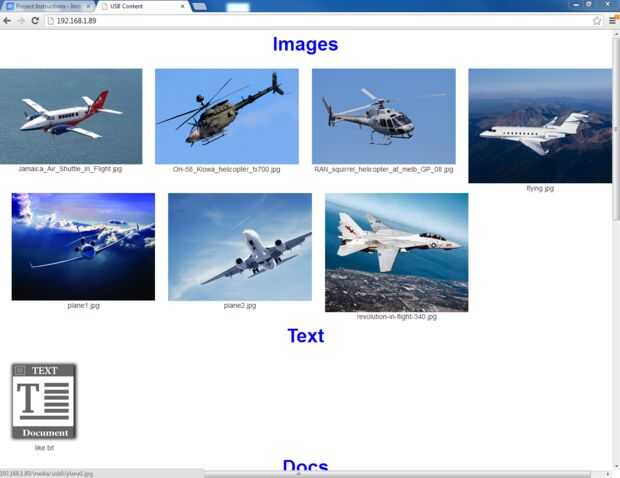Click the plane1.jpg filename caption

83,306
